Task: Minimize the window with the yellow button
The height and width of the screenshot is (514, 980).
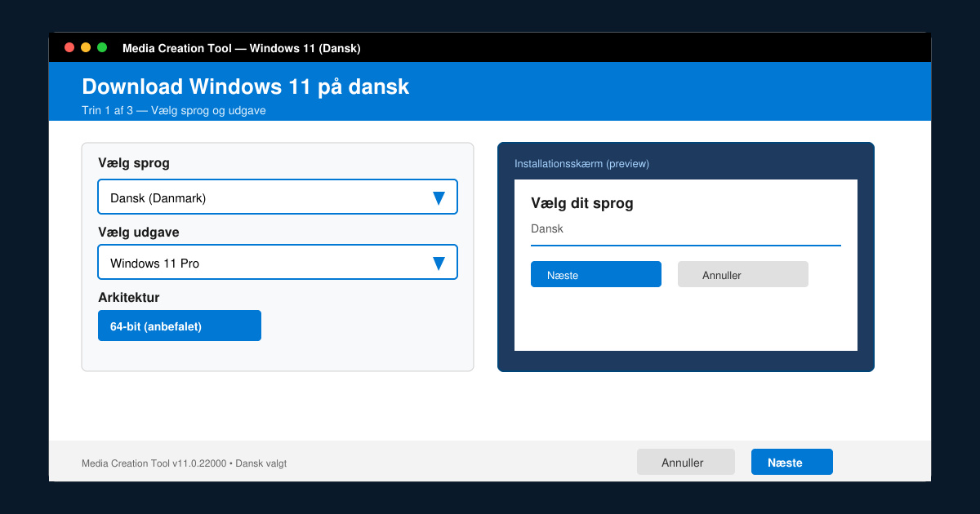Action: [86, 47]
